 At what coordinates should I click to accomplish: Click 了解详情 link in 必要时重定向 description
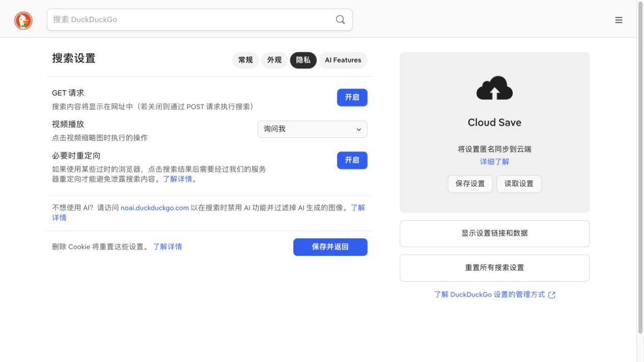click(x=178, y=179)
